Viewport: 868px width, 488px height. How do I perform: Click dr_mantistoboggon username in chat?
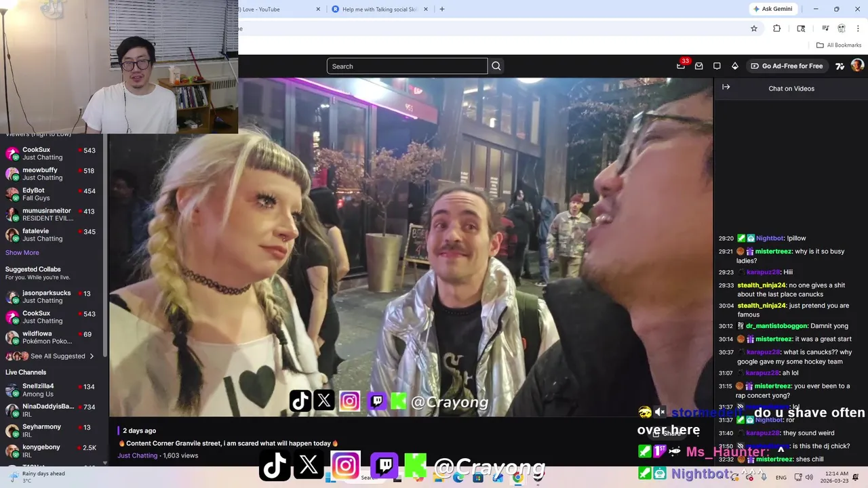pyautogui.click(x=778, y=326)
